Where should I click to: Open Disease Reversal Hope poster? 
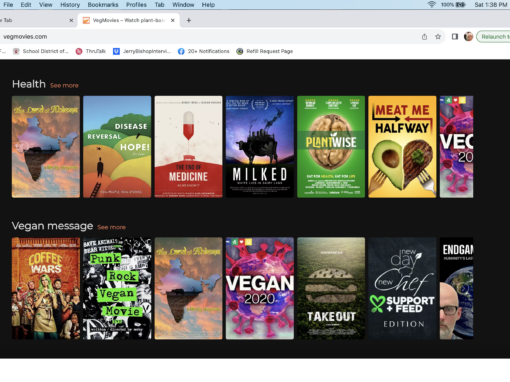click(x=117, y=147)
